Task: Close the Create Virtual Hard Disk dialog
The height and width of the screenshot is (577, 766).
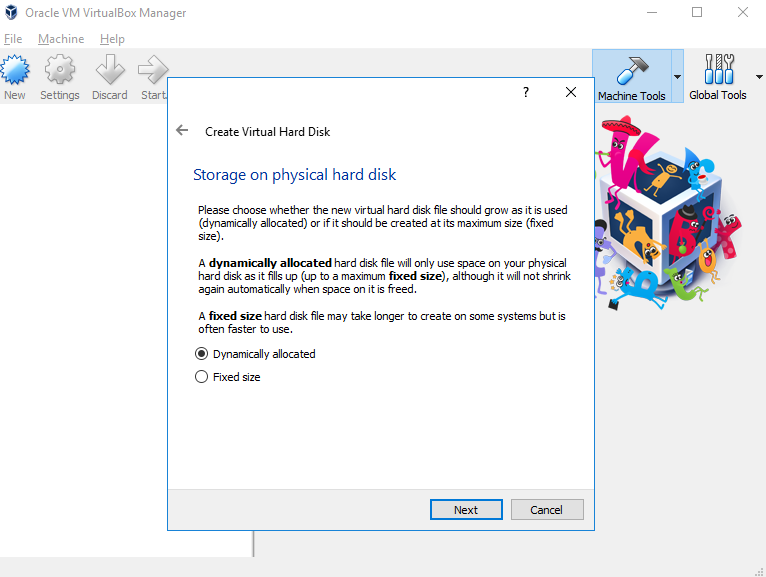Action: tap(571, 92)
